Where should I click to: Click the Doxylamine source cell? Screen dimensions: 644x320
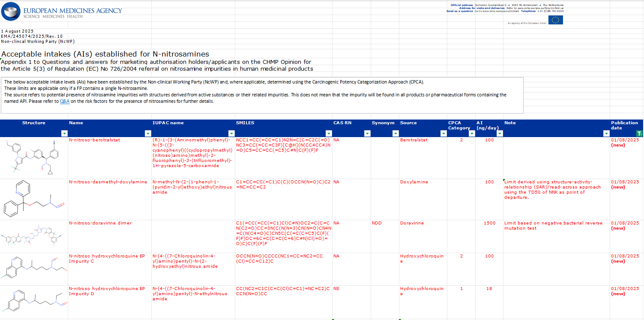423,200
